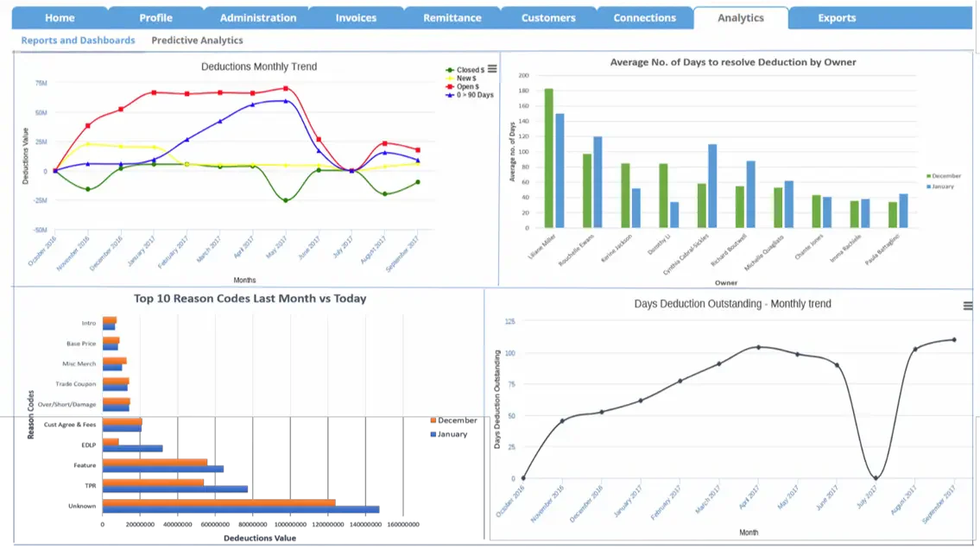
Task: Click Feature reason code December bar
Action: pos(155,462)
